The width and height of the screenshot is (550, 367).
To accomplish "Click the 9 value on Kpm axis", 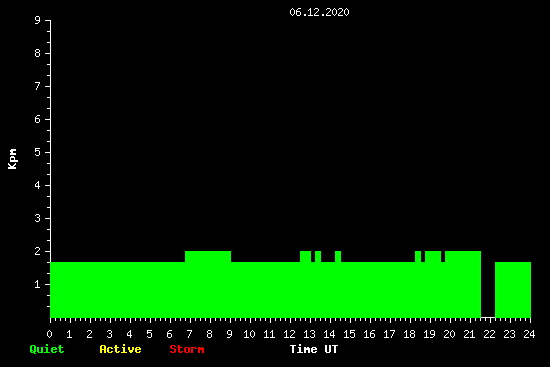I will 38,20.
